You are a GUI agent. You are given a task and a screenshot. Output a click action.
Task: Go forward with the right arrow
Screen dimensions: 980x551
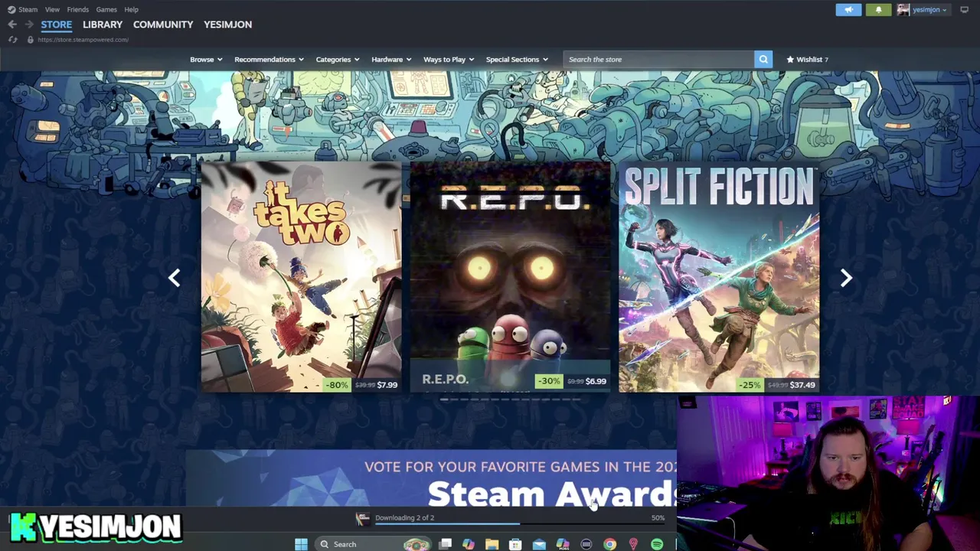[x=29, y=24]
